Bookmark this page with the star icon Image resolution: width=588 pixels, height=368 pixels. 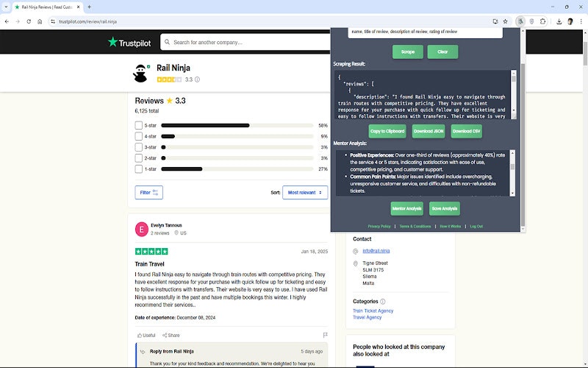(x=505, y=22)
